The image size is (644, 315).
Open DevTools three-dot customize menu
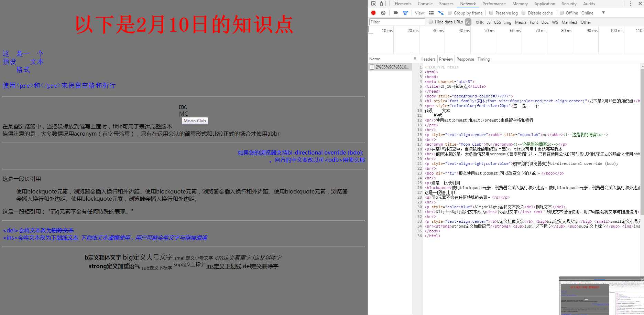(631, 4)
